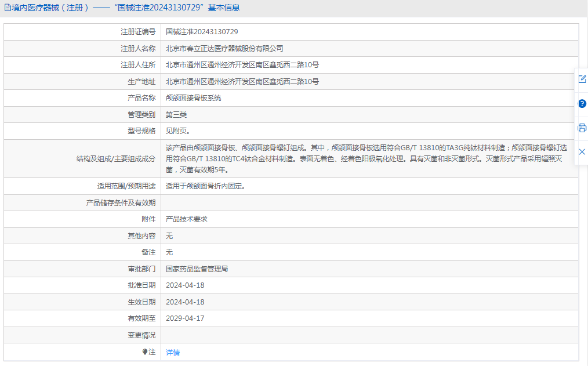This screenshot has width=588, height=366.
Task: Click approval date 2024-04-18 in 批准日期 row
Action: pyautogui.click(x=185, y=285)
